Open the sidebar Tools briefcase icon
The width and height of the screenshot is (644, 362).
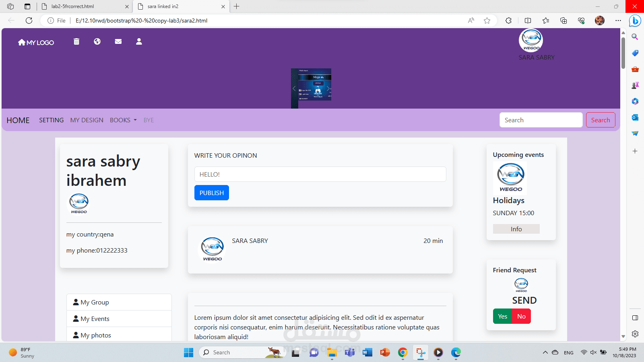[635, 69]
